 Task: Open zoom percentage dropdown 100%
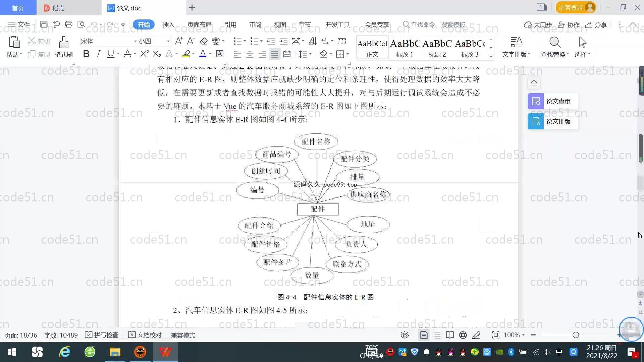point(514,335)
